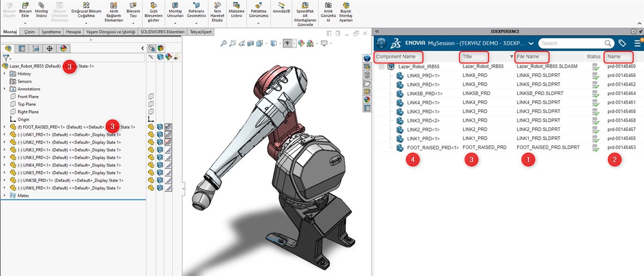Start Yeni Hareket Etüdü
Image resolution: width=644 pixels, height=276 pixels.
coord(217,5)
